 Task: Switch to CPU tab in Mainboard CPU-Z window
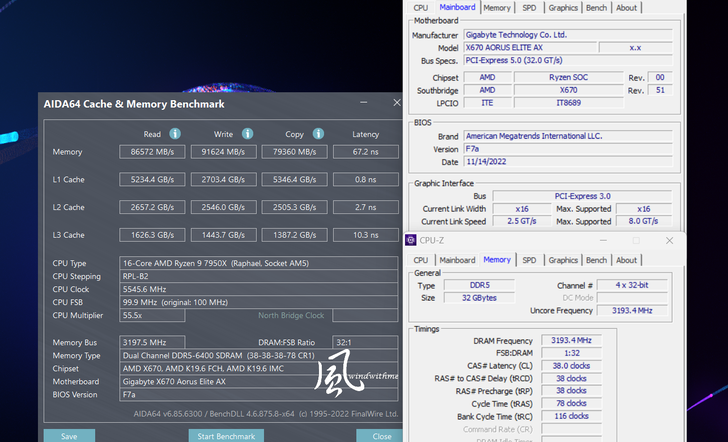tap(420, 8)
